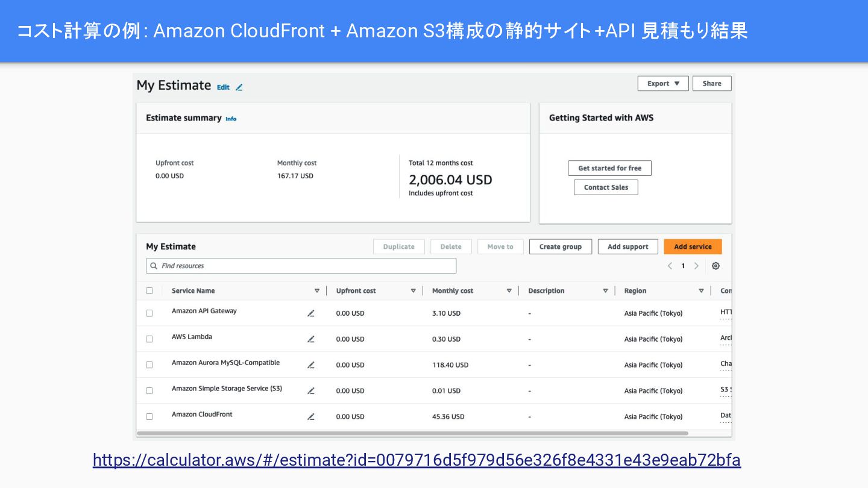868x488 pixels.
Task: Open the calculator.aws estimate link
Action: coord(417,460)
